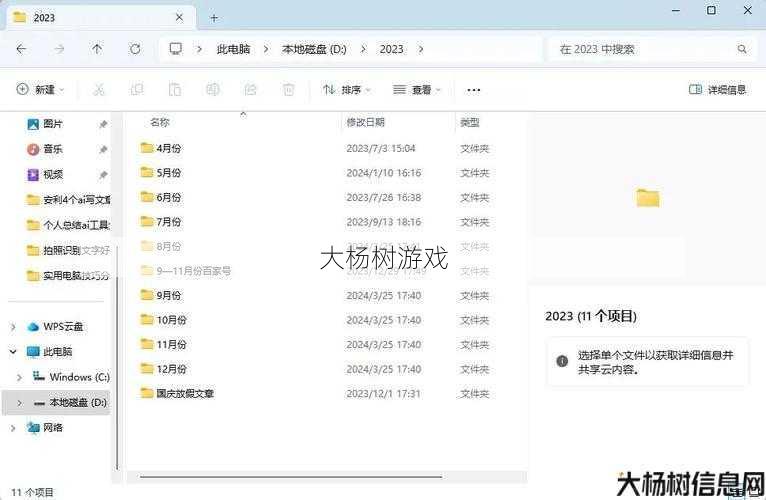The width and height of the screenshot is (766, 500).
Task: Expand chevron after 2023 in breadcrumb
Action: point(421,49)
